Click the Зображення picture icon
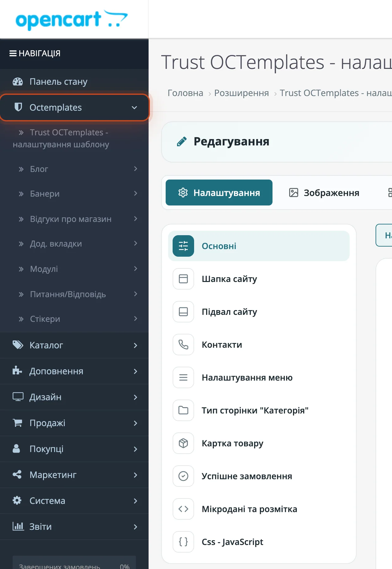Viewport: 392px width, 569px height. point(294,193)
